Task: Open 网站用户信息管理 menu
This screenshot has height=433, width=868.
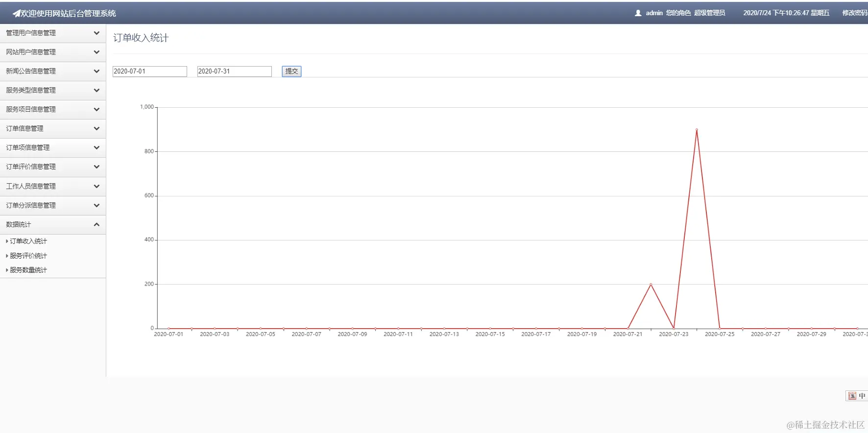Action: pyautogui.click(x=53, y=52)
